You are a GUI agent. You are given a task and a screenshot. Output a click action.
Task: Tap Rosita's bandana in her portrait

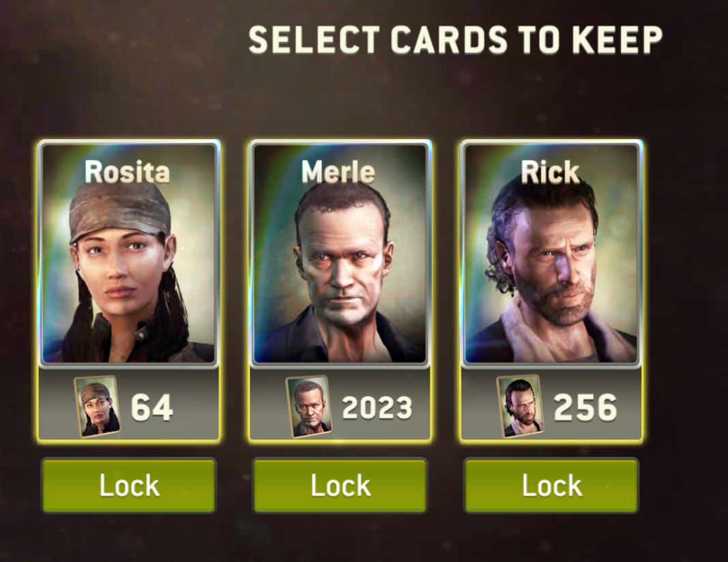[120, 211]
